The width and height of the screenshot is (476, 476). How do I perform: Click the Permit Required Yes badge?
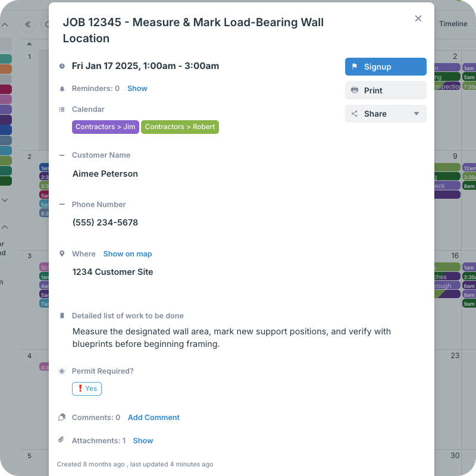(x=87, y=389)
